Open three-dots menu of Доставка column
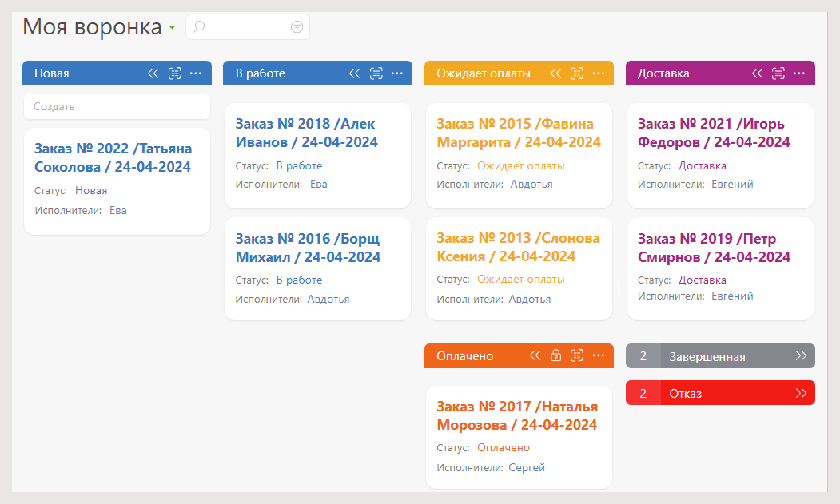The image size is (840, 504). pos(800,73)
